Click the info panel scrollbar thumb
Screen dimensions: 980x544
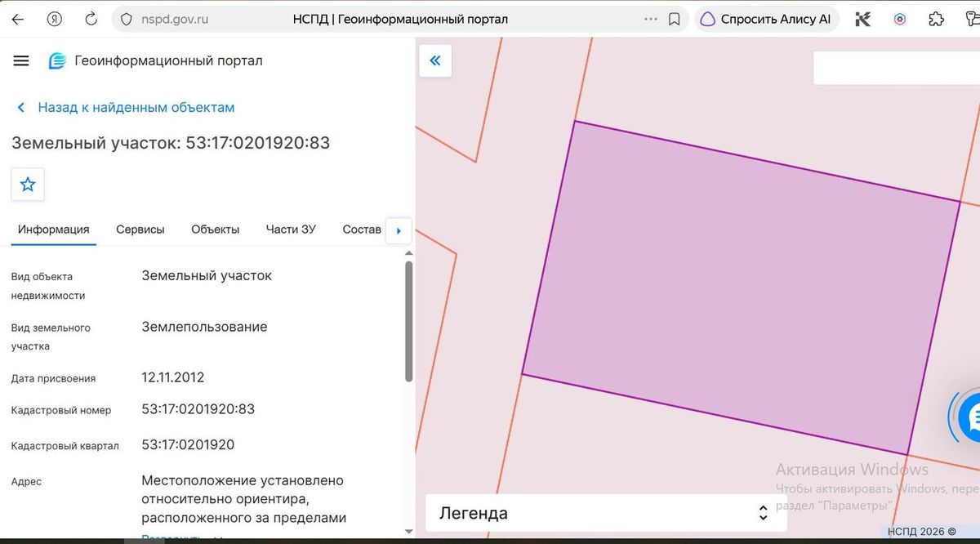point(409,321)
